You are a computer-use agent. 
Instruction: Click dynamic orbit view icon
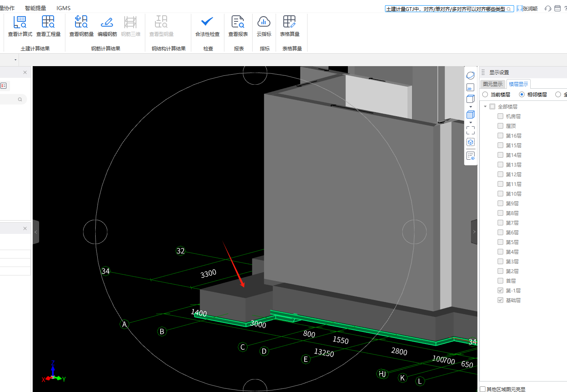point(471,75)
